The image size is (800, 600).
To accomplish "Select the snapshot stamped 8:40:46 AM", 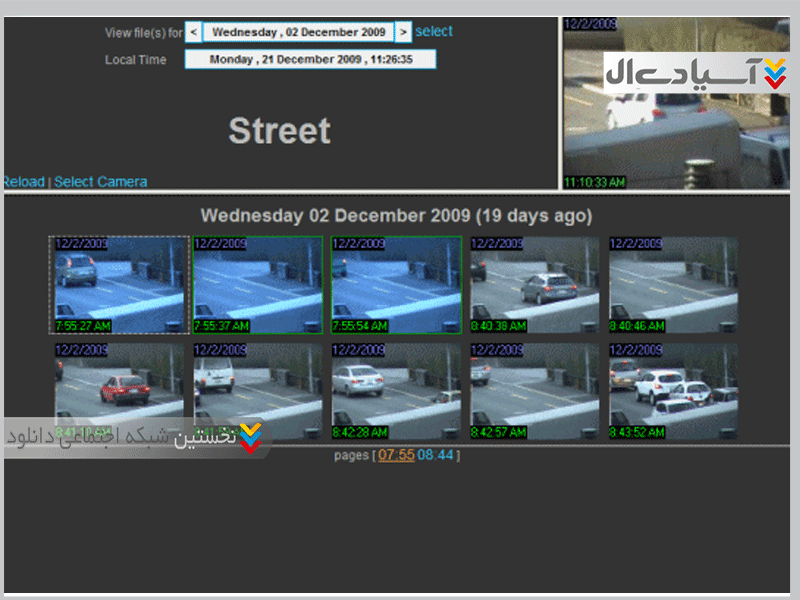I will [x=673, y=285].
